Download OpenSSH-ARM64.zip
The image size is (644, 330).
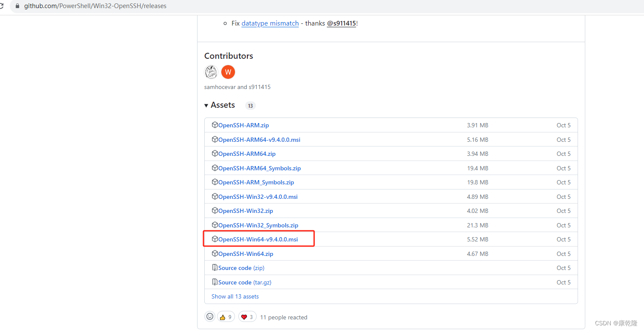(247, 154)
